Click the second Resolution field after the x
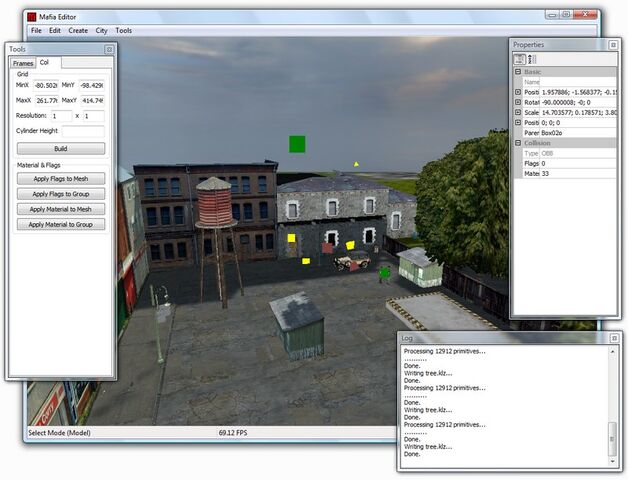This screenshot has width=628, height=480. [x=94, y=116]
